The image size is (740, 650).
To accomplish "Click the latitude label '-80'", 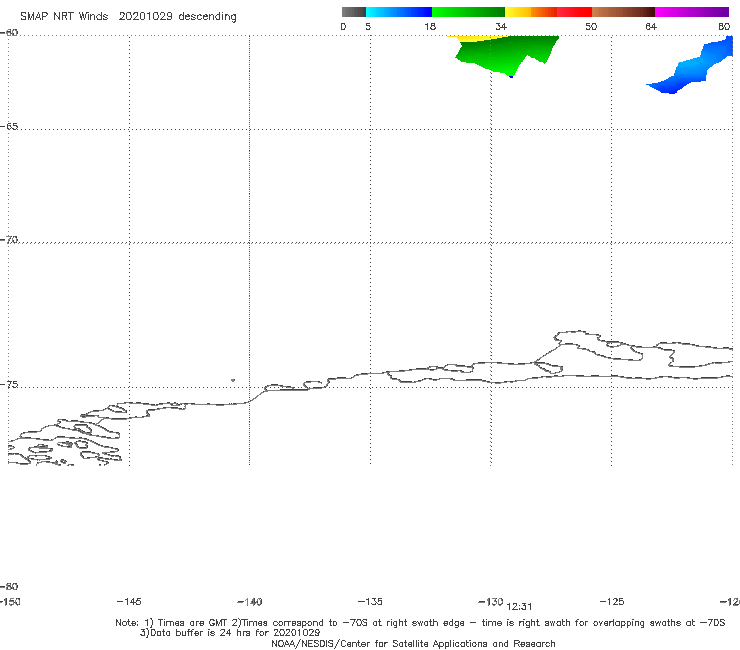I will (9, 587).
